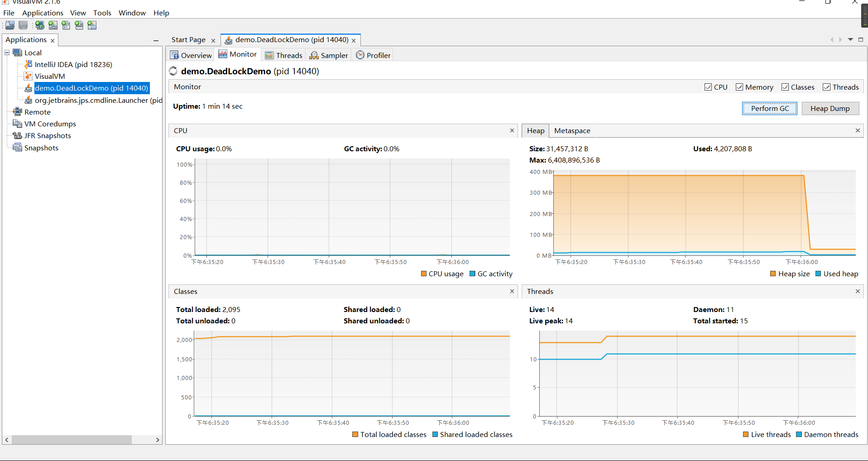Click the Live threads legend color swatch

pyautogui.click(x=746, y=434)
